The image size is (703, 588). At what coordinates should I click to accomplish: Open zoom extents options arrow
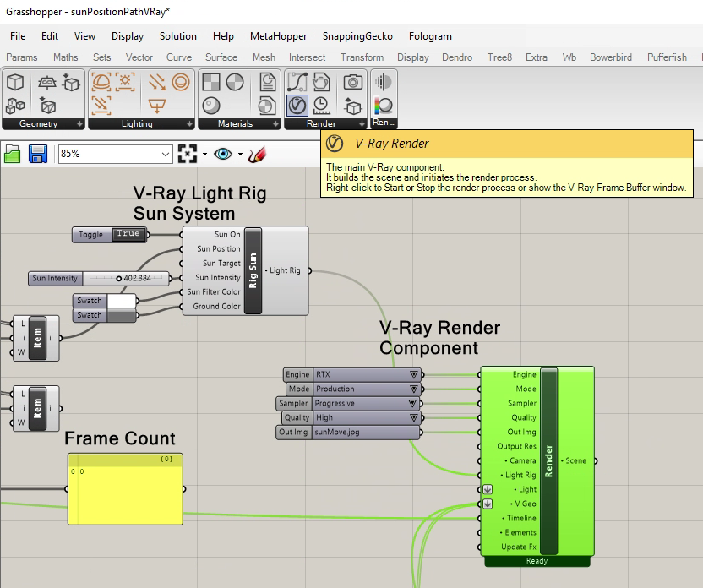coord(204,154)
